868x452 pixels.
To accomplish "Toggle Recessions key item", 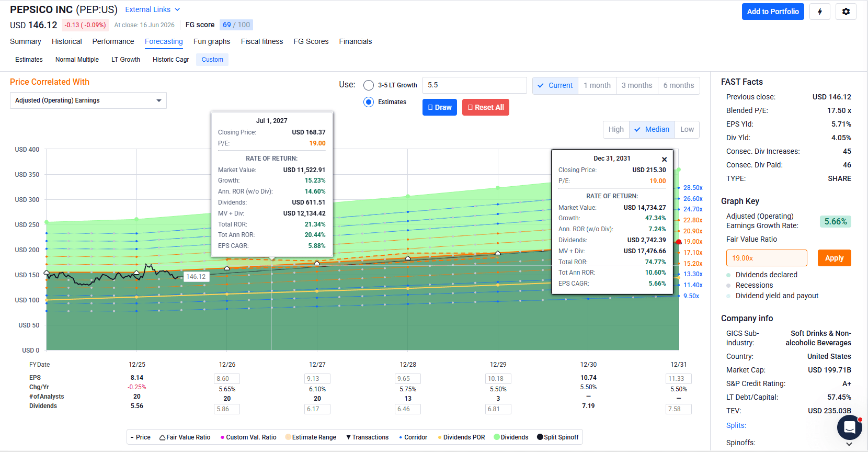I will [x=750, y=285].
